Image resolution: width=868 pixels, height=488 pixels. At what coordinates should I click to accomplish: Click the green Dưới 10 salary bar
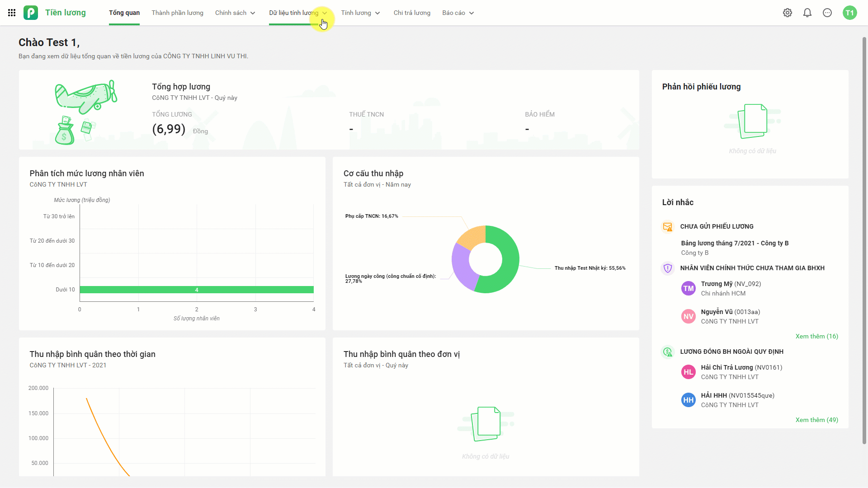(x=197, y=290)
